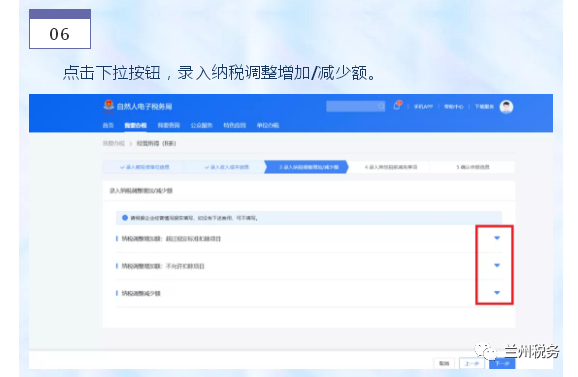Viewport: 578px width, 377px height.
Task: Click the blue info icon in tip bar
Action: coord(125,218)
